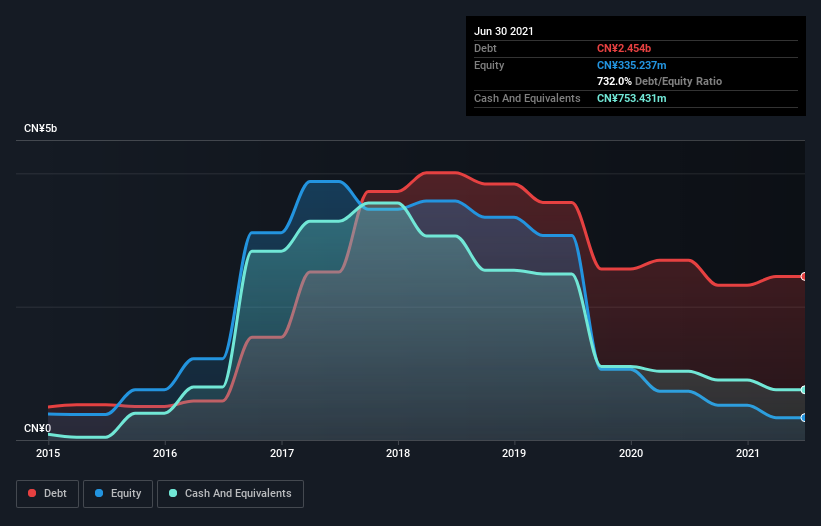This screenshot has width=821, height=526.
Task: Click the red Debt endpoint marker
Action: [804, 276]
